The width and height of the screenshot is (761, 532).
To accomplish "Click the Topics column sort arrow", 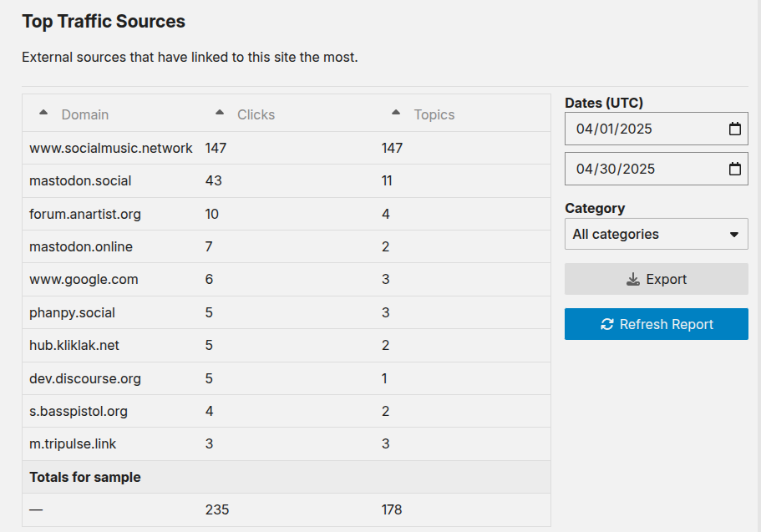I will pos(396,112).
